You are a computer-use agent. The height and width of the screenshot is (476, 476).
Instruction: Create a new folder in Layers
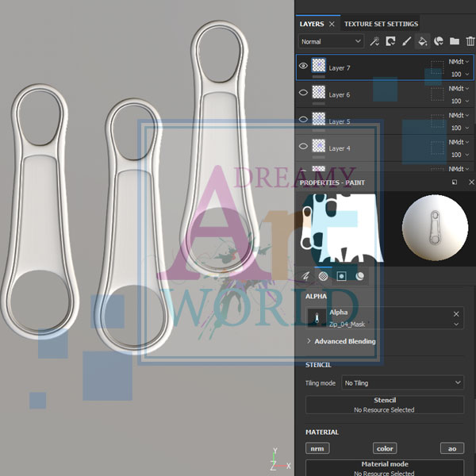(x=454, y=41)
